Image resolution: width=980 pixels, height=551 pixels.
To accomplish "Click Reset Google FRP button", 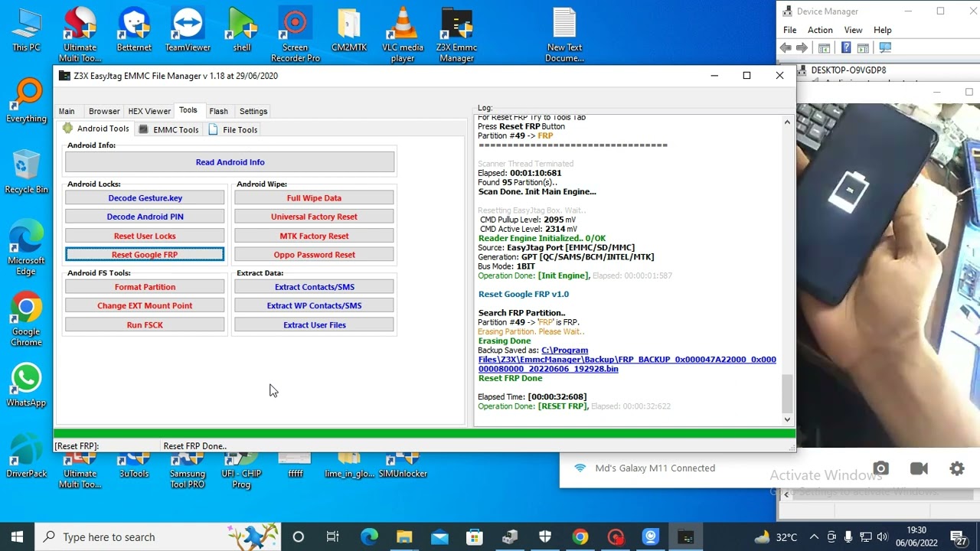I will coord(145,255).
